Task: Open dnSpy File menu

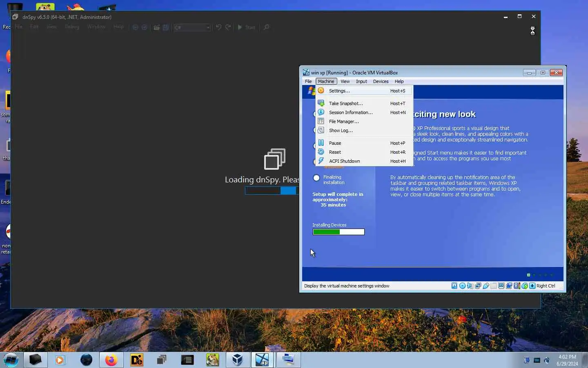Action: tap(18, 27)
